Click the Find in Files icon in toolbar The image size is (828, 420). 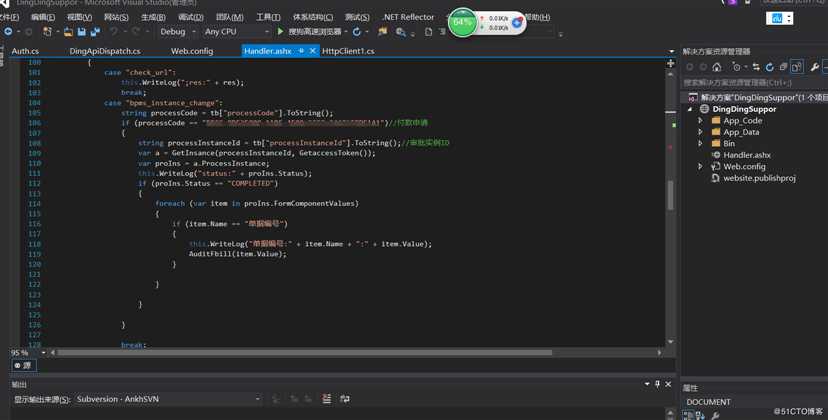(x=401, y=32)
